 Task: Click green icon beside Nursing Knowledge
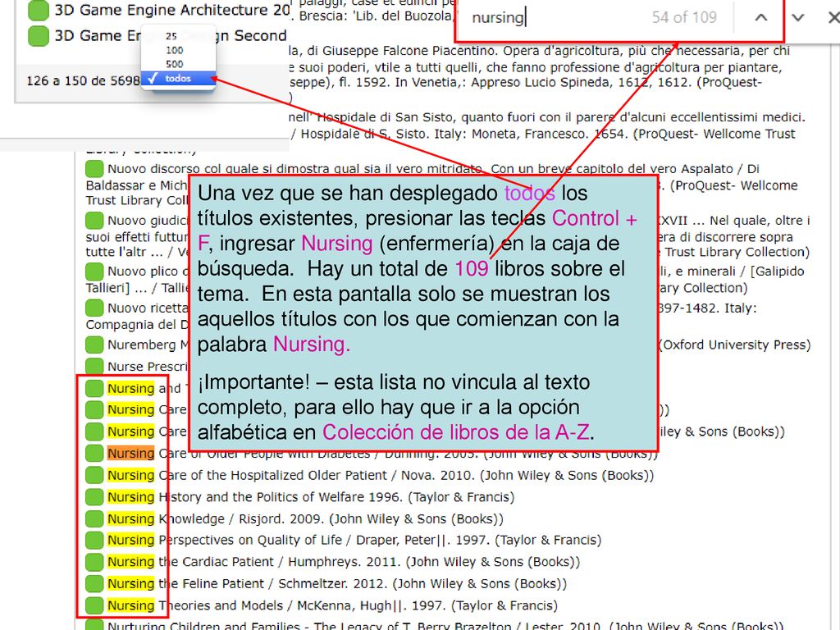tap(94, 518)
